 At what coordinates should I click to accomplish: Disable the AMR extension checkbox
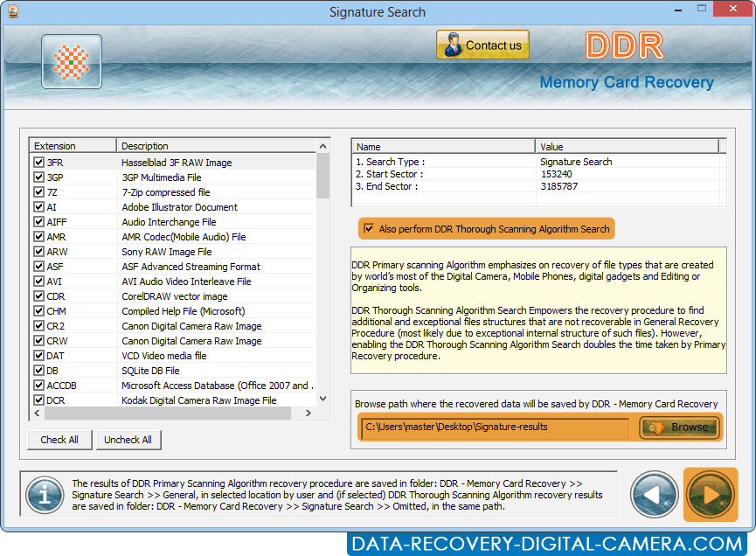(x=39, y=237)
